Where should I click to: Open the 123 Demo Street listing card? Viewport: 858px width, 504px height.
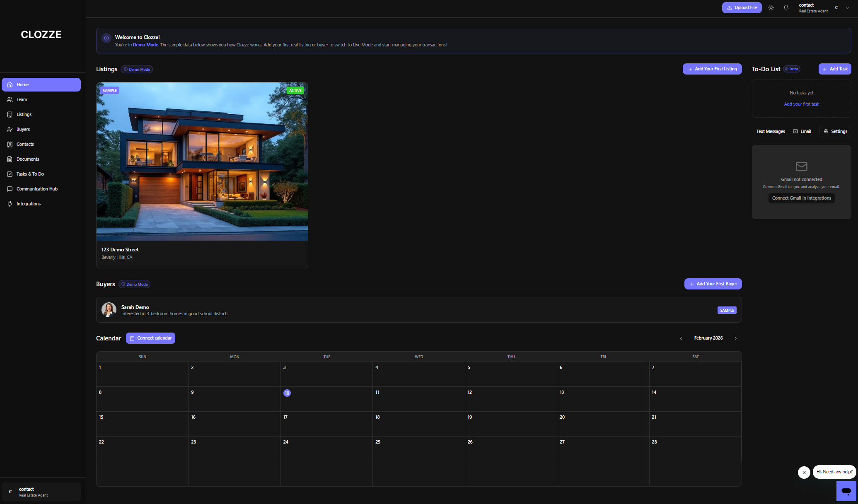202,174
